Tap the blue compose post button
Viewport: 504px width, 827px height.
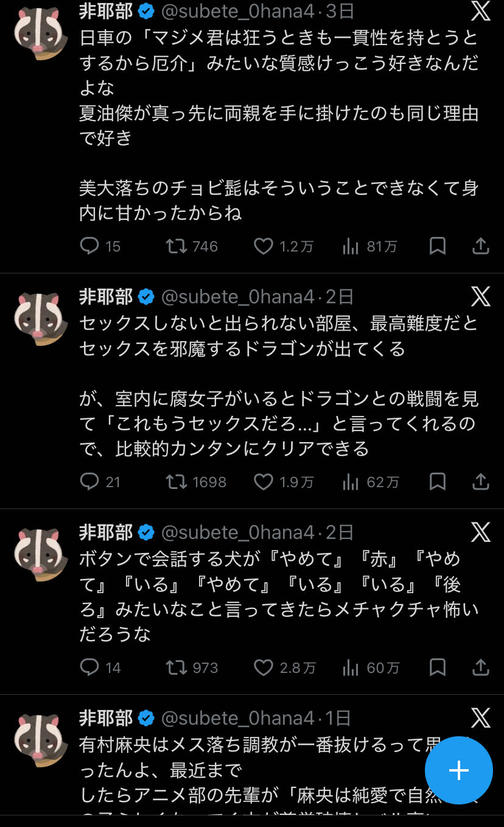[x=458, y=770]
